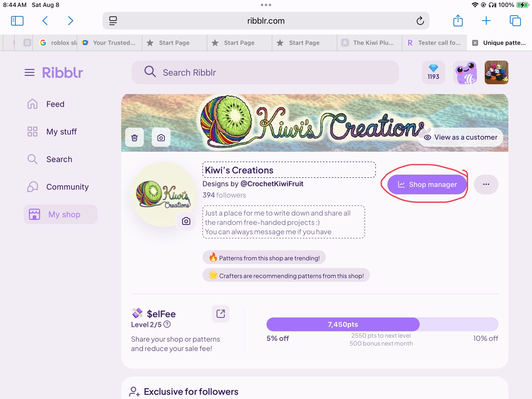Click the 7,450pts progress bar
This screenshot has width=532, height=399.
point(382,324)
